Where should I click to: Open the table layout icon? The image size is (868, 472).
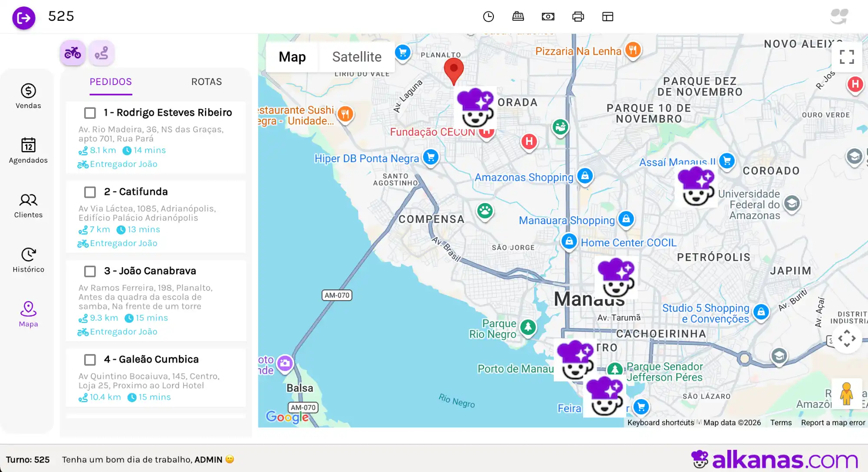[x=608, y=16]
